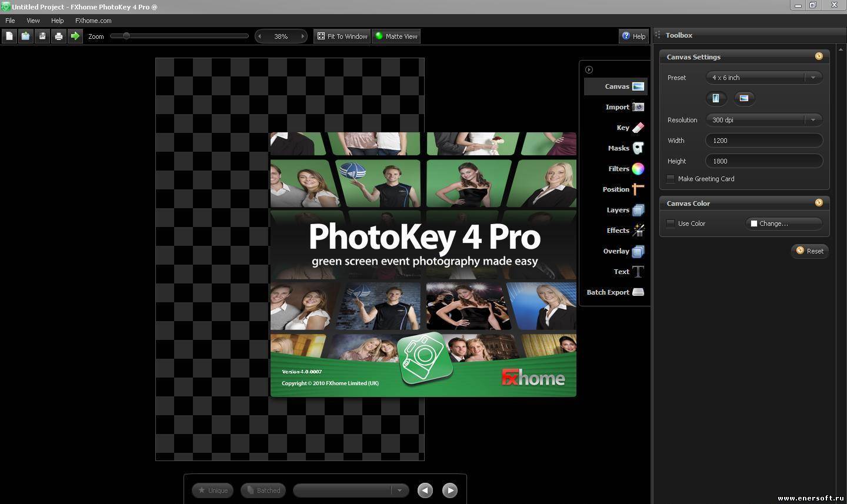The width and height of the screenshot is (847, 504).
Task: Click the Toolbox panel grip handle
Action: coord(658,35)
